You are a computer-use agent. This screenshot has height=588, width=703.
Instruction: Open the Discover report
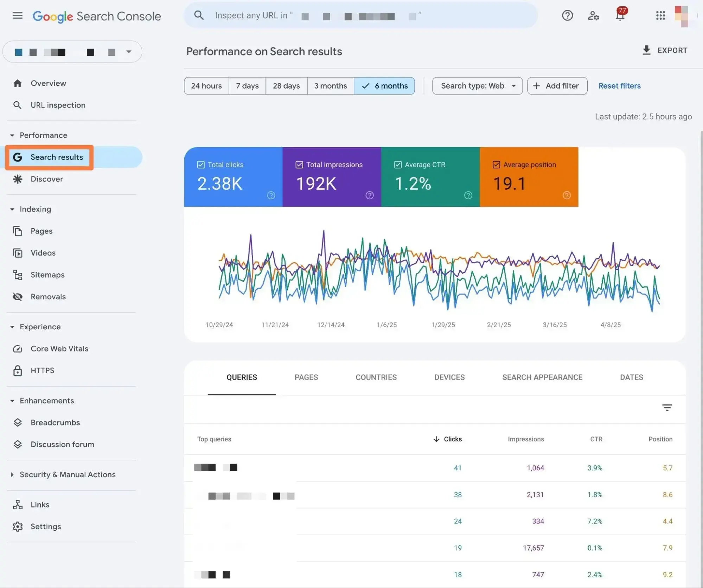point(46,179)
